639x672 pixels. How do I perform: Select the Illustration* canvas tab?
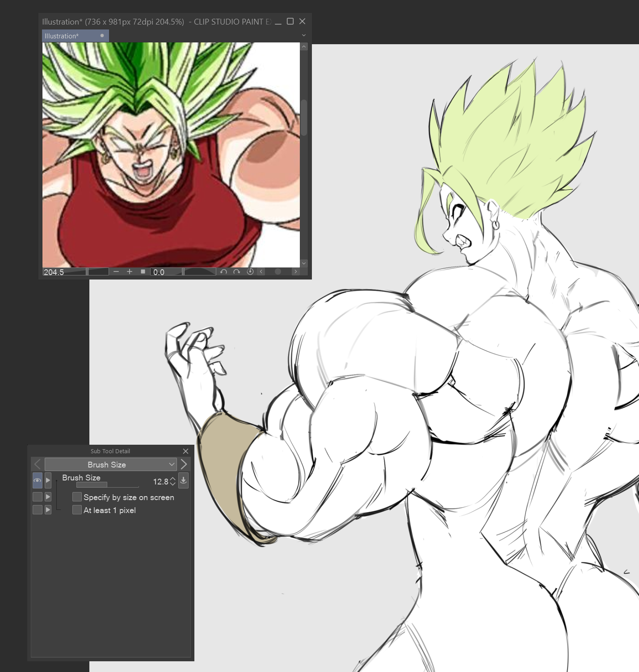click(x=75, y=36)
